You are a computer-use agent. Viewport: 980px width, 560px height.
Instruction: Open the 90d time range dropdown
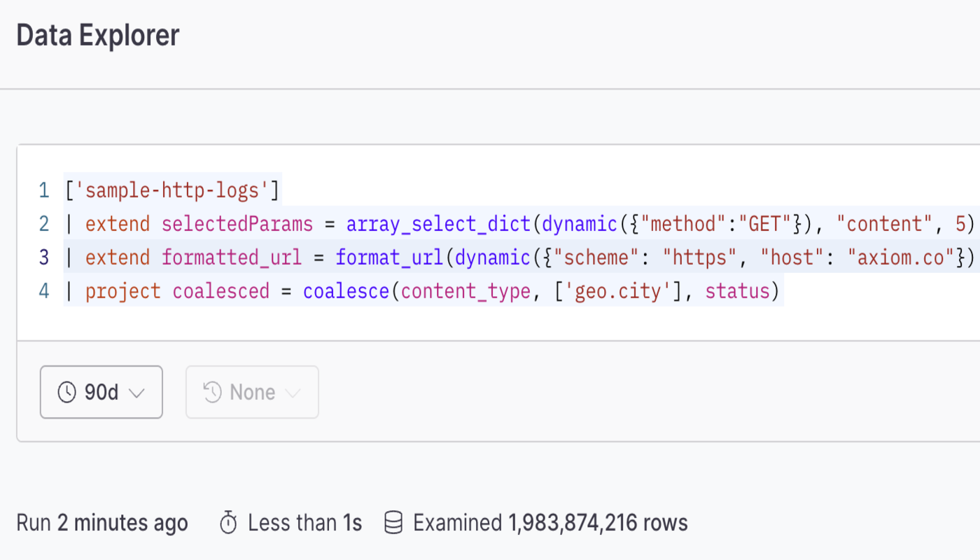tap(101, 392)
